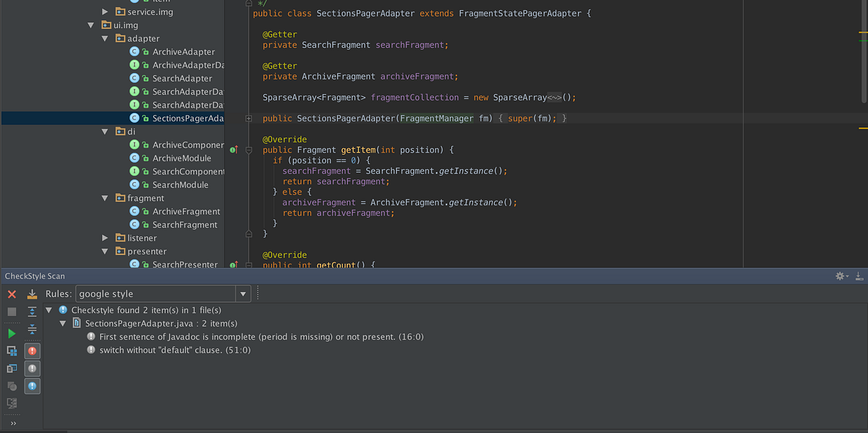Viewport: 868px width, 433px height.
Task: Open CheckStyle settings with gear icon
Action: pos(839,275)
